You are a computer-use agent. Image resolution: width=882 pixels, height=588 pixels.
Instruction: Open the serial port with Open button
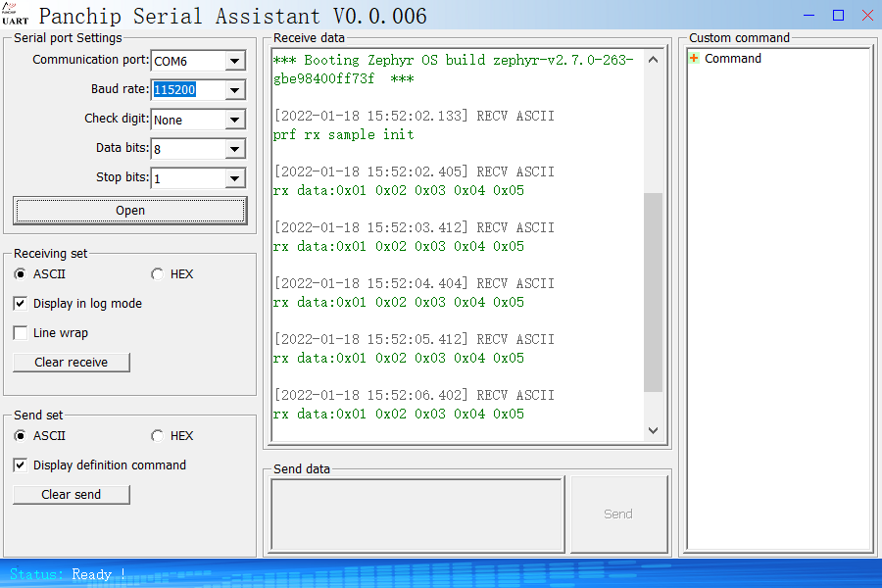[x=130, y=211]
